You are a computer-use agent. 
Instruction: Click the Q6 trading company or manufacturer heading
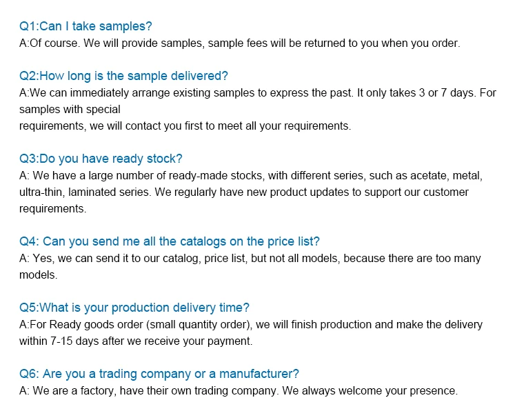[x=159, y=374]
